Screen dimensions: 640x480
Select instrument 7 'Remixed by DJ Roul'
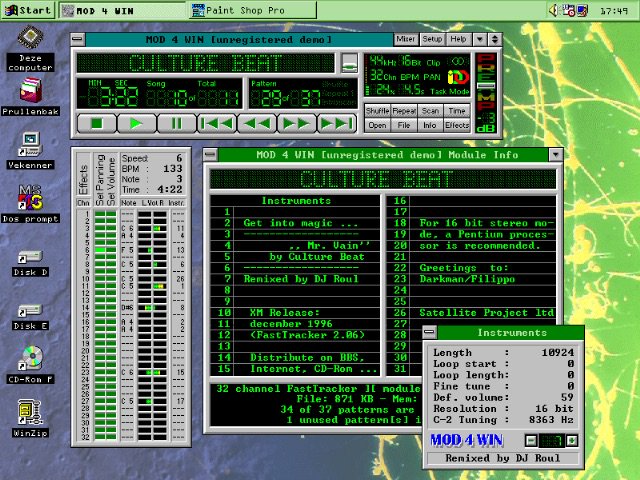(295, 279)
